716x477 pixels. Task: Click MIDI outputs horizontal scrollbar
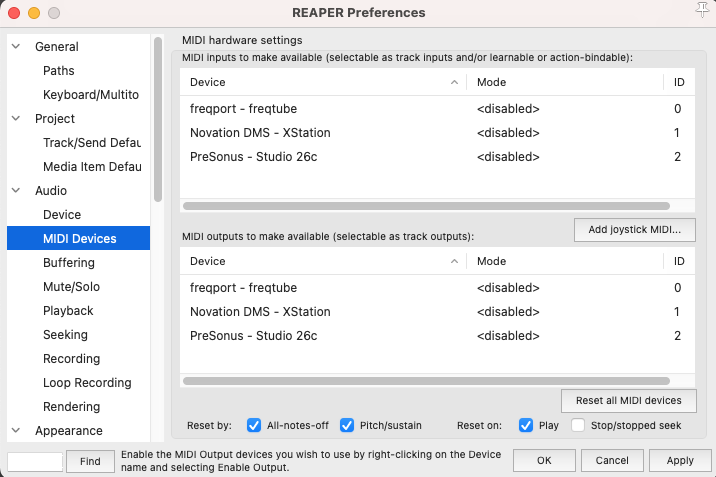(x=426, y=381)
